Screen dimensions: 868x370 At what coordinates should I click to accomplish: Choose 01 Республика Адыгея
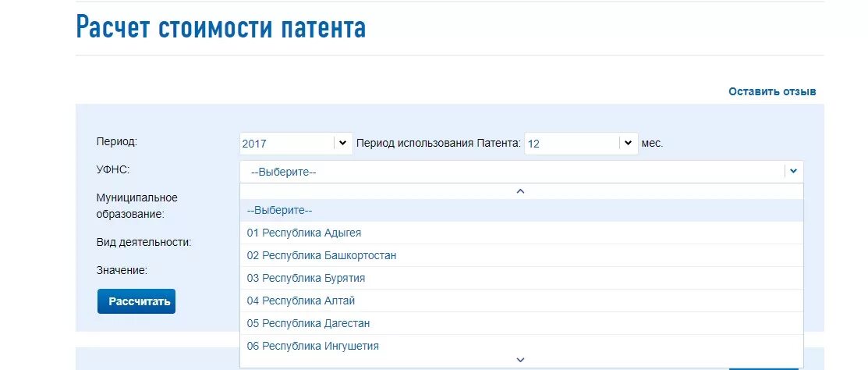click(522, 233)
